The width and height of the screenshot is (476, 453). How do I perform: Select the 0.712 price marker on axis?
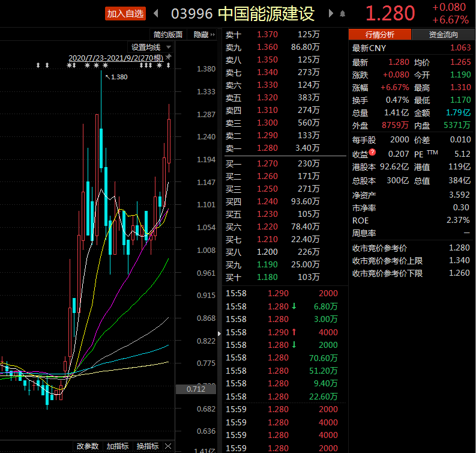(196, 389)
